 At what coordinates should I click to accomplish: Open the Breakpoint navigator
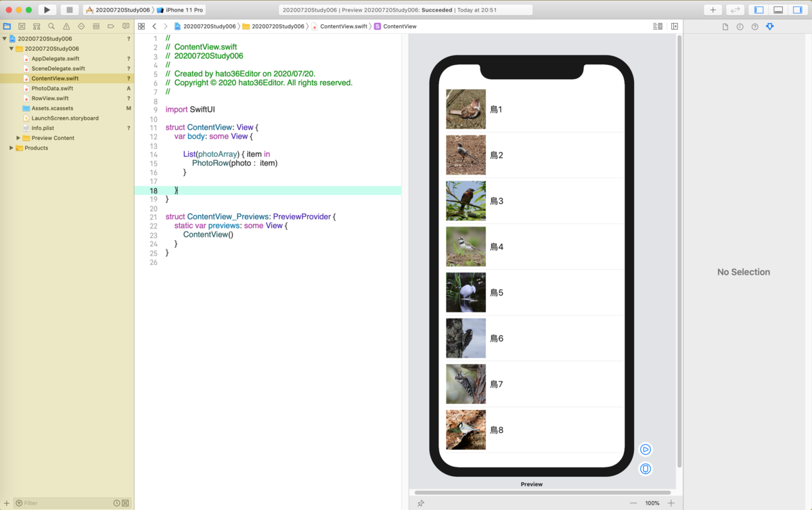111,26
